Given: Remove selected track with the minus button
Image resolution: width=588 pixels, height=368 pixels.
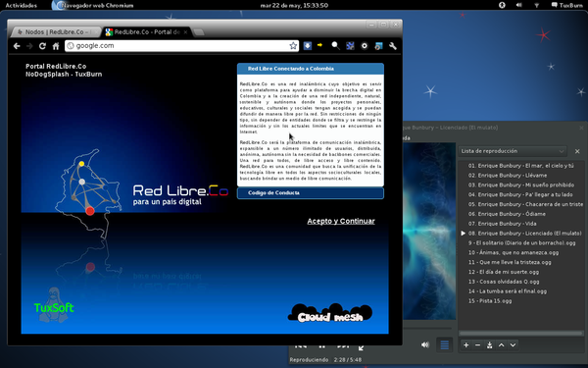Looking at the screenshot, I should pos(478,345).
